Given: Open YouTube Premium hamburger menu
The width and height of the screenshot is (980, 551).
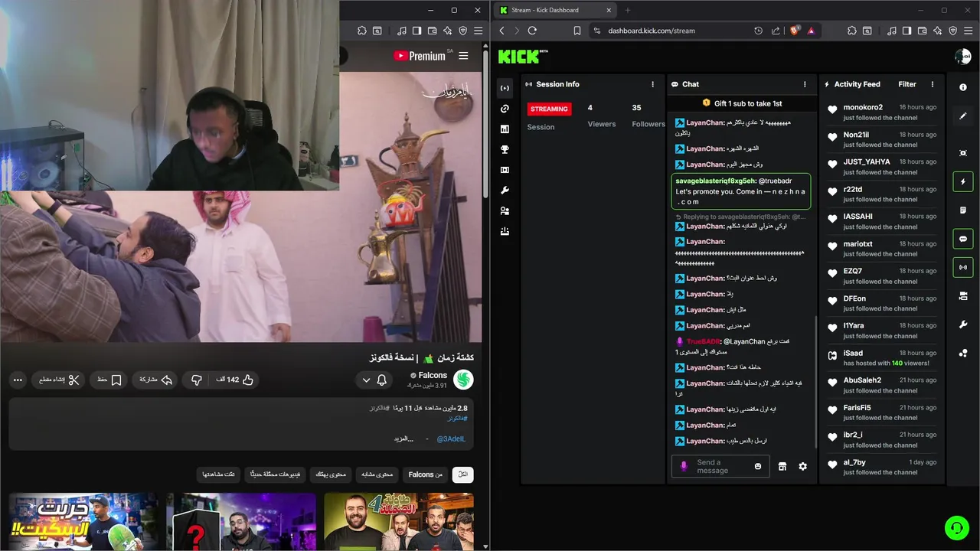Looking at the screenshot, I should (x=463, y=56).
